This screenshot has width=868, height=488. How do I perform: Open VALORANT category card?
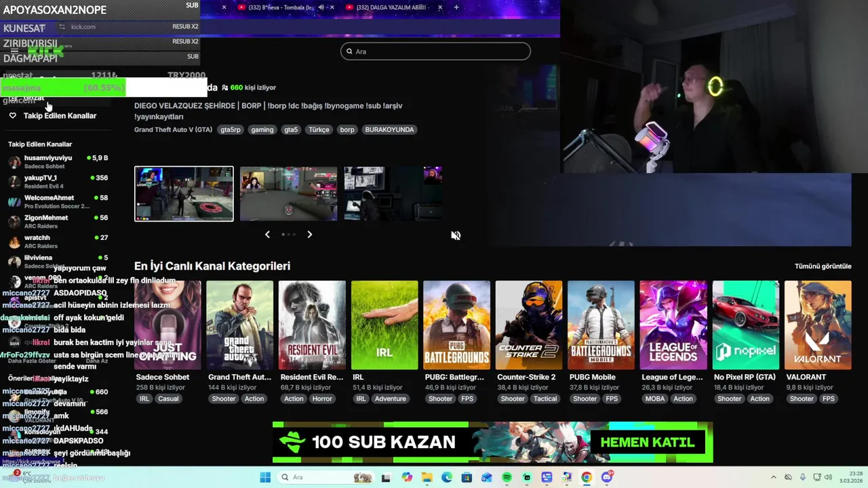pos(818,325)
